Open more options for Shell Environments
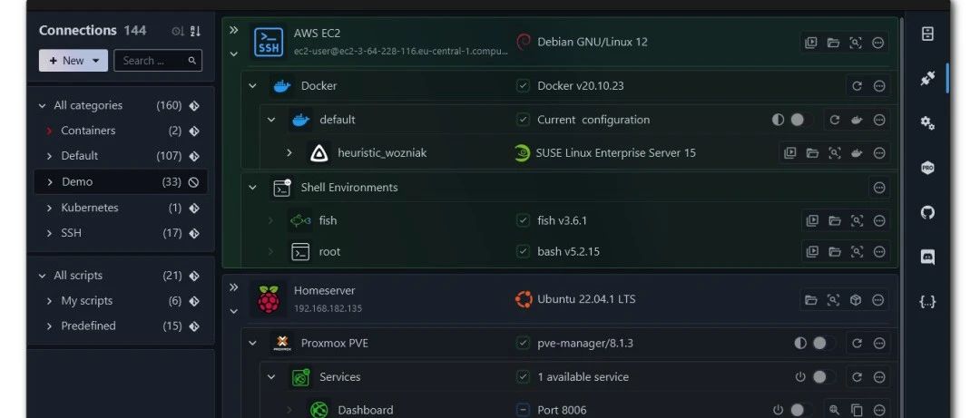 879,188
